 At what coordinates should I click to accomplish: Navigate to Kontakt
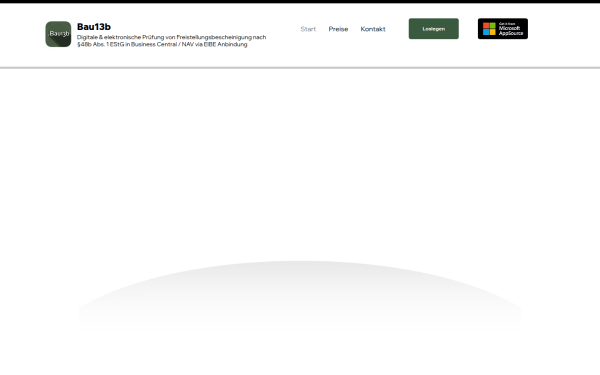coord(373,29)
